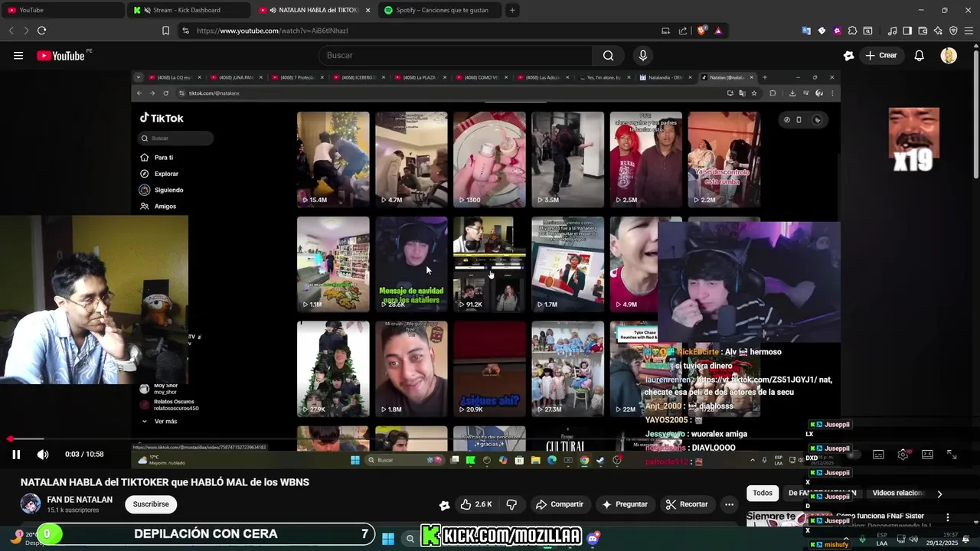Open the site information icon beside the URL

185,31
